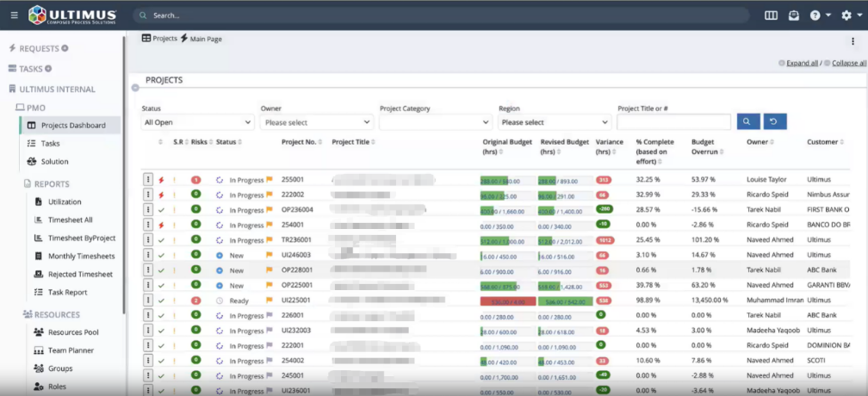Add a new request via the plus icon
This screenshot has width=868, height=396.
[65, 49]
